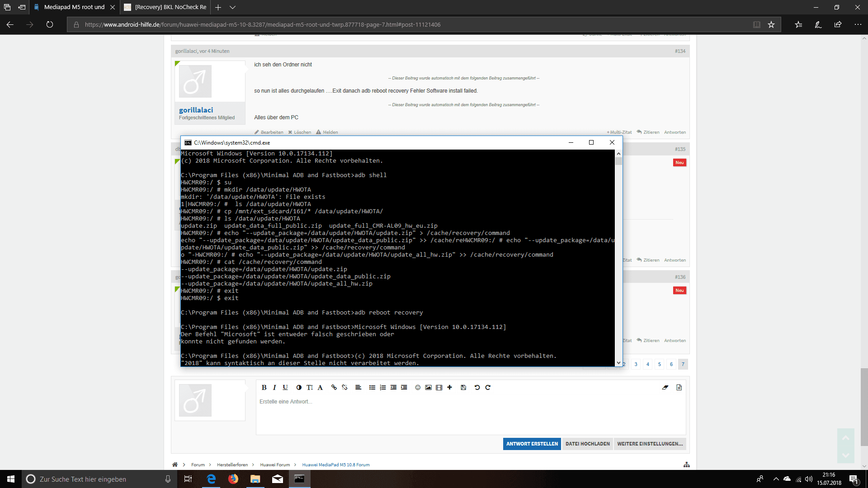Click into the reply text area
This screenshot has height=488, width=868.
(471, 415)
